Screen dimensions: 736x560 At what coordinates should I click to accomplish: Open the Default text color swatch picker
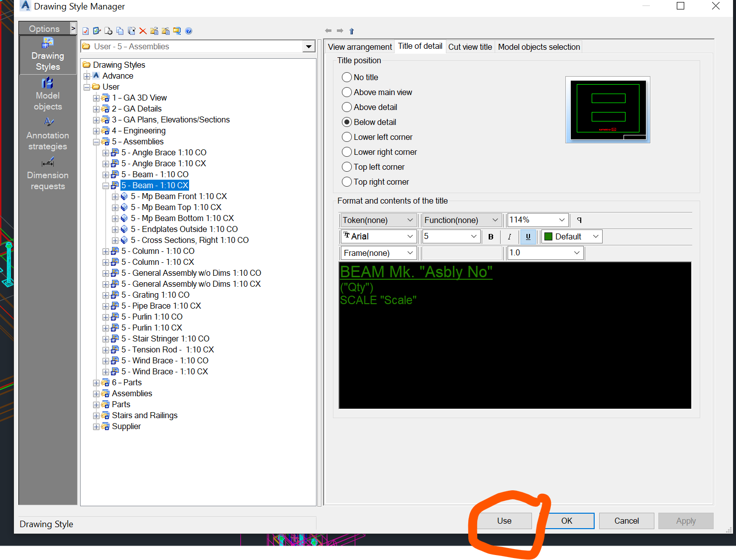tap(571, 236)
